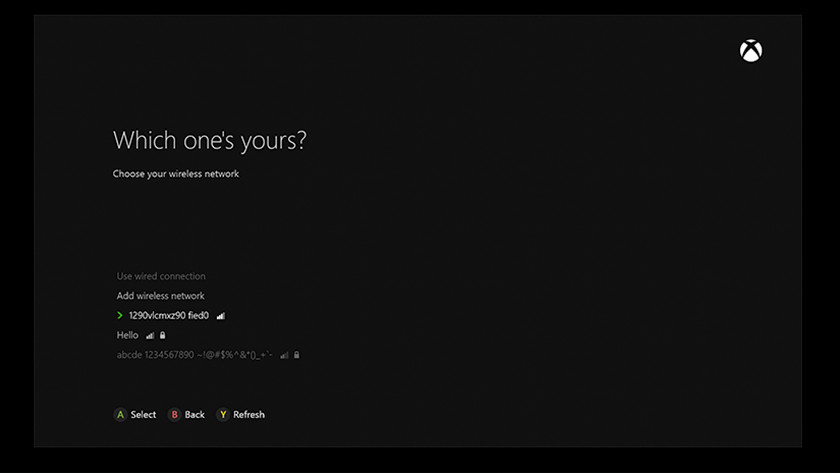Click lock icon on the abcde network
This screenshot has height=473, width=840.
[x=297, y=355]
